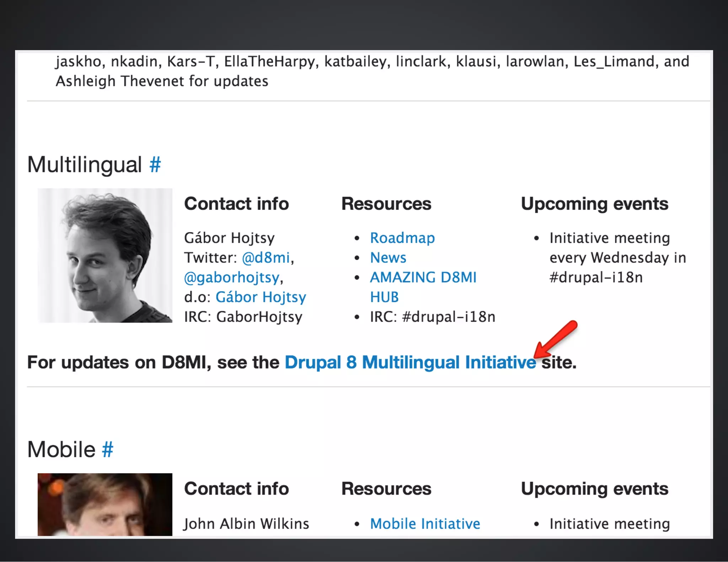Image resolution: width=728 pixels, height=562 pixels.
Task: Click the Multilingual section's Resources heading
Action: [386, 204]
